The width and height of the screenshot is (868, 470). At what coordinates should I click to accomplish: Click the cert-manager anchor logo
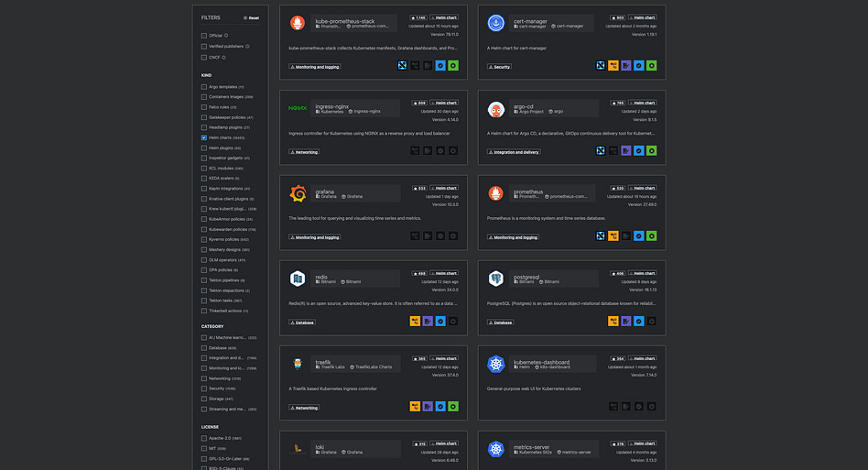click(x=495, y=23)
